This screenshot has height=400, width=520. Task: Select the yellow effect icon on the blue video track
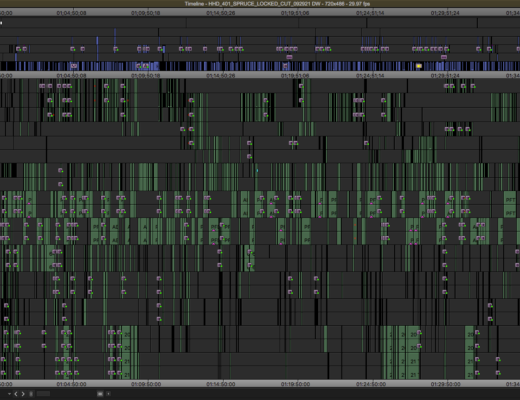click(x=419, y=66)
